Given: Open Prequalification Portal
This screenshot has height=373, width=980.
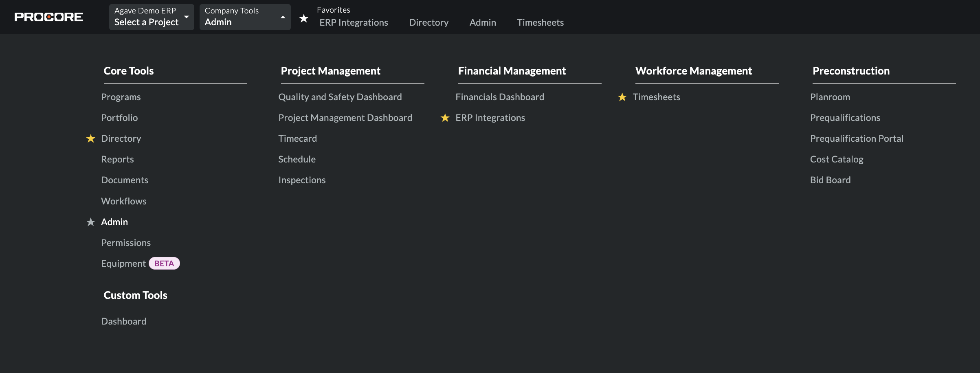Looking at the screenshot, I should (857, 138).
